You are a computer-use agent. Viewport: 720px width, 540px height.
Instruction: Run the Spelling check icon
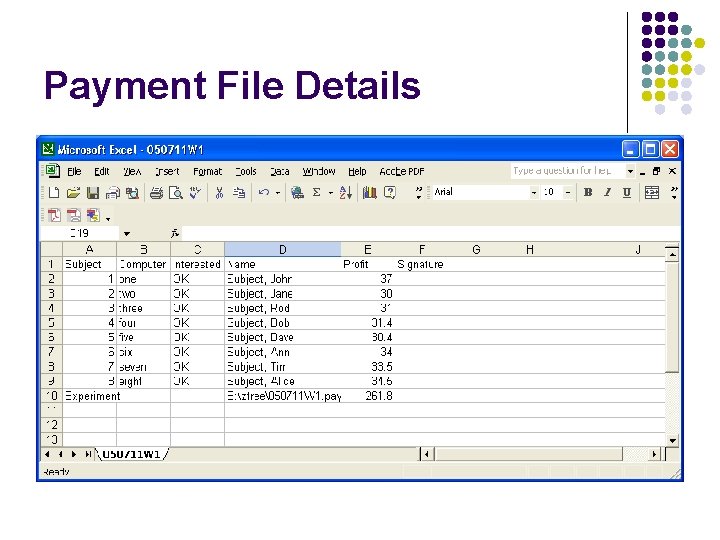[x=196, y=193]
